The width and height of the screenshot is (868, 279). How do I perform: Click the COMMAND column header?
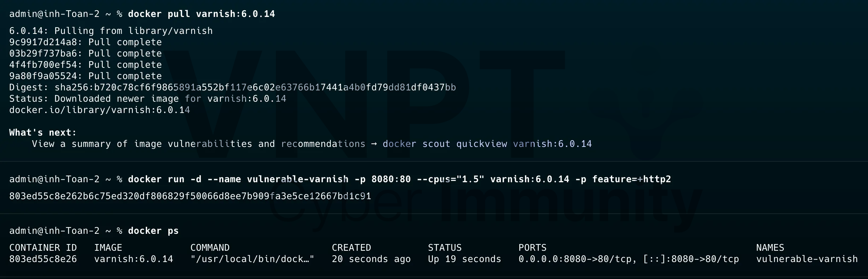coord(210,248)
